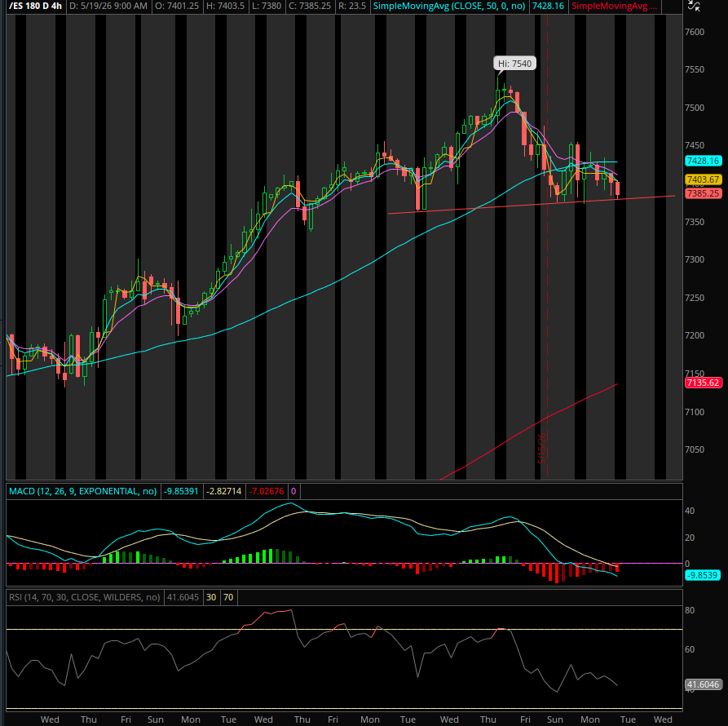Open the red truncated SimpleMovingAvg study label
The height and width of the screenshot is (726, 728).
(614, 6)
